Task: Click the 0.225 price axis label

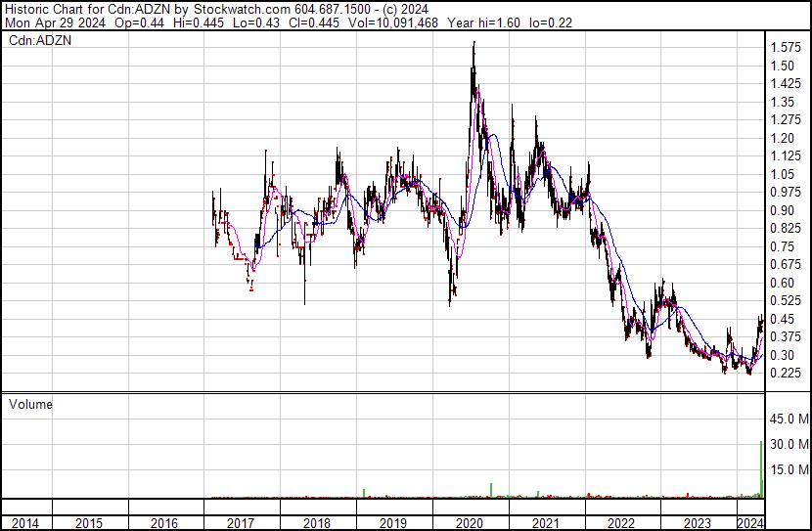Action: coord(786,374)
